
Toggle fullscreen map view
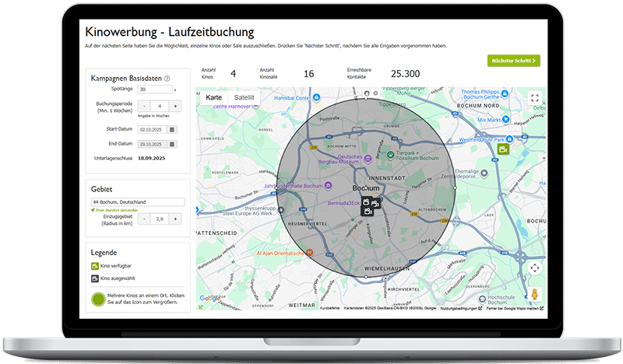(535, 98)
